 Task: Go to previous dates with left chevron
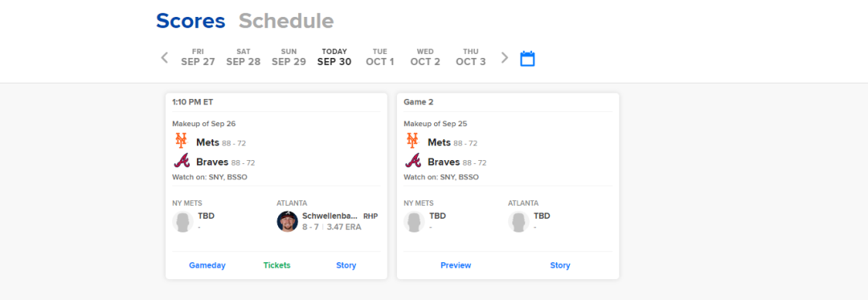pyautogui.click(x=165, y=58)
